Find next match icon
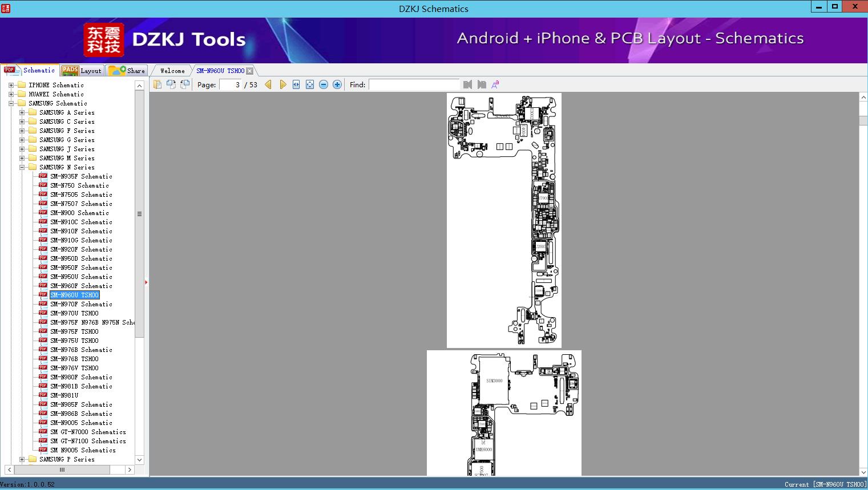 tap(482, 84)
